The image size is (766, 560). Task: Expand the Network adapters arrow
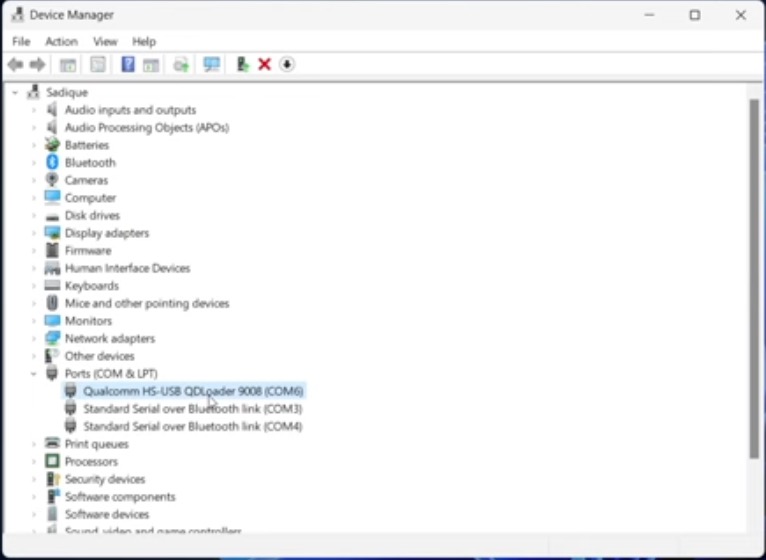click(34, 339)
